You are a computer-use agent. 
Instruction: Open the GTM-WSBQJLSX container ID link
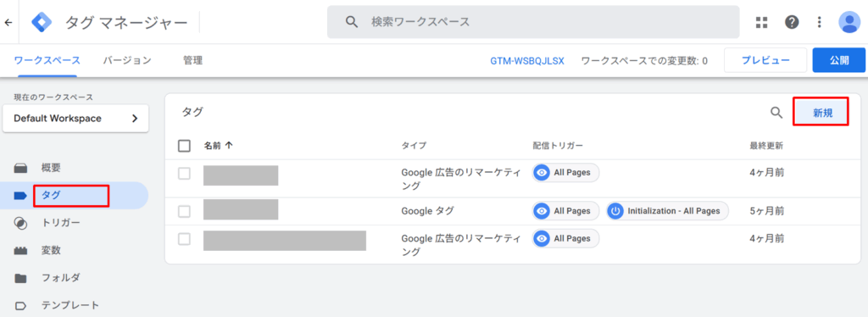[527, 61]
